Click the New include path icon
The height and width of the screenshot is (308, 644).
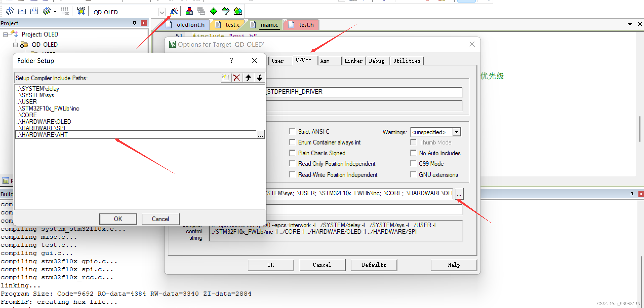click(225, 78)
